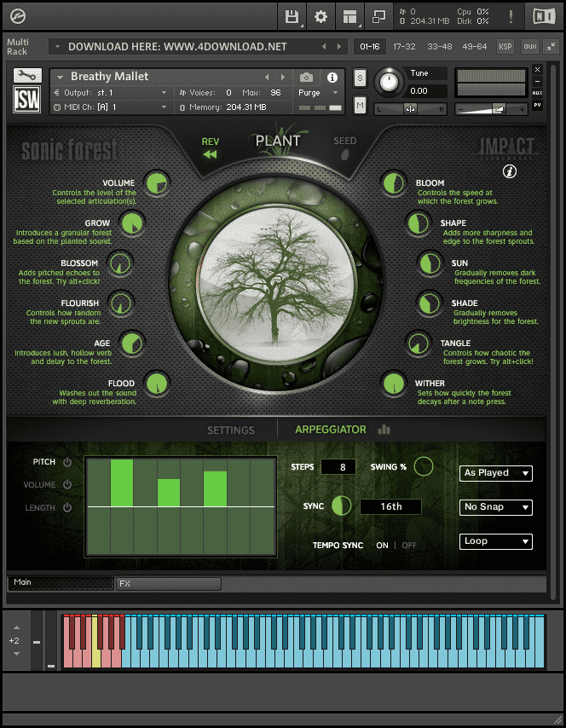Go to next instrument preset arrow

(283, 77)
